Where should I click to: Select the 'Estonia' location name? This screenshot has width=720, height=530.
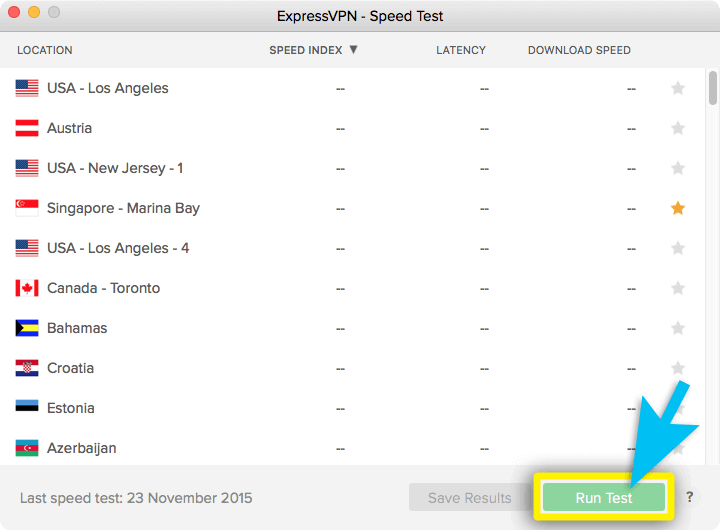click(x=71, y=408)
